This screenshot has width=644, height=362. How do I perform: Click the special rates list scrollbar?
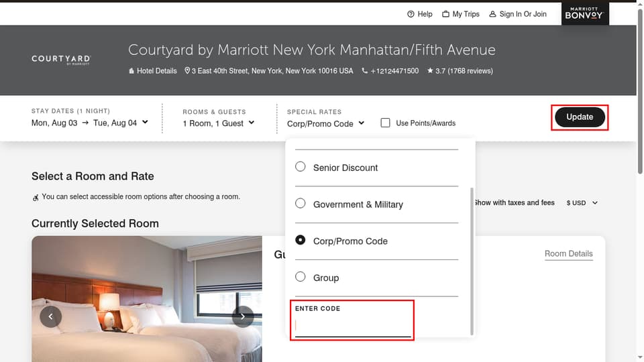[472, 261]
